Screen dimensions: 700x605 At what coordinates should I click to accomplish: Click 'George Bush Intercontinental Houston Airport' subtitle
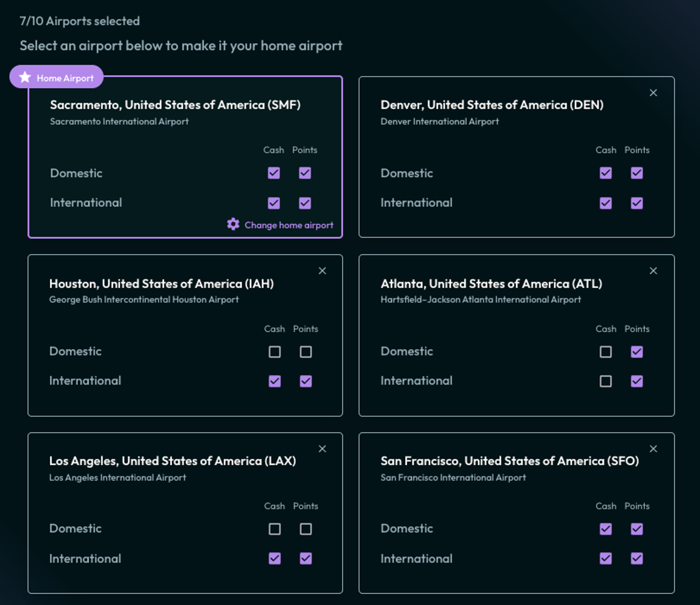pyautogui.click(x=144, y=299)
